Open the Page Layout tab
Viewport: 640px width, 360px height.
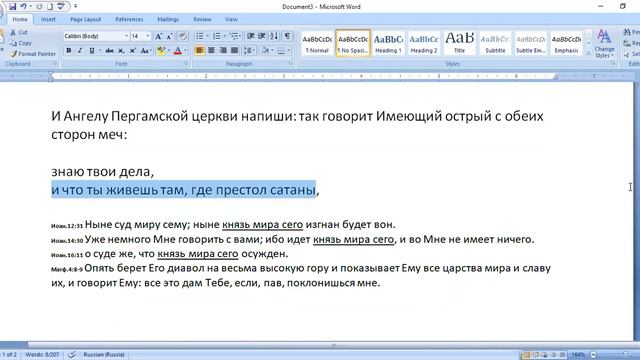click(x=85, y=19)
